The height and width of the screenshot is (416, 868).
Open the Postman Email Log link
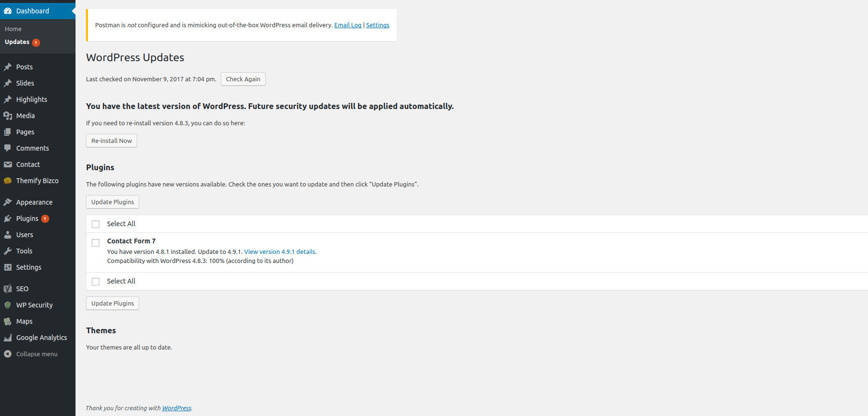coord(347,25)
